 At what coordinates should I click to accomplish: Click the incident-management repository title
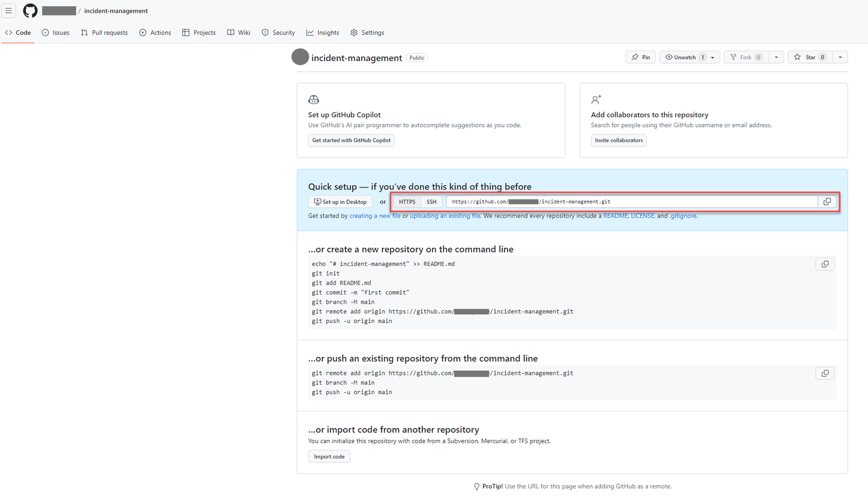(x=357, y=58)
